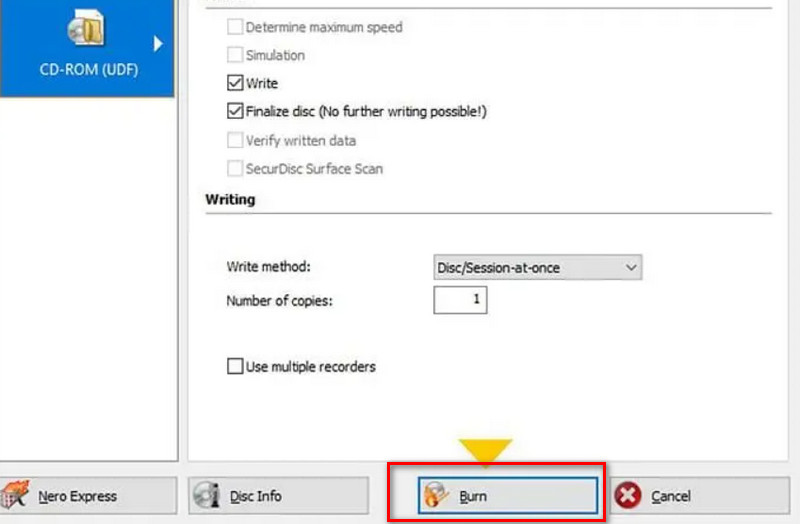Screen dimensions: 800x524
Task: Click the Nero Express logo icon
Action: pyautogui.click(x=15, y=495)
